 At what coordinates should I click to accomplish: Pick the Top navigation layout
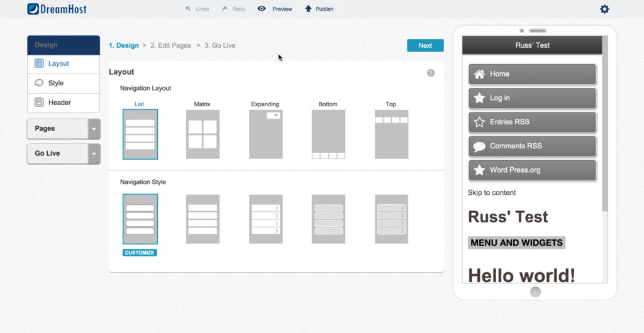click(x=391, y=134)
